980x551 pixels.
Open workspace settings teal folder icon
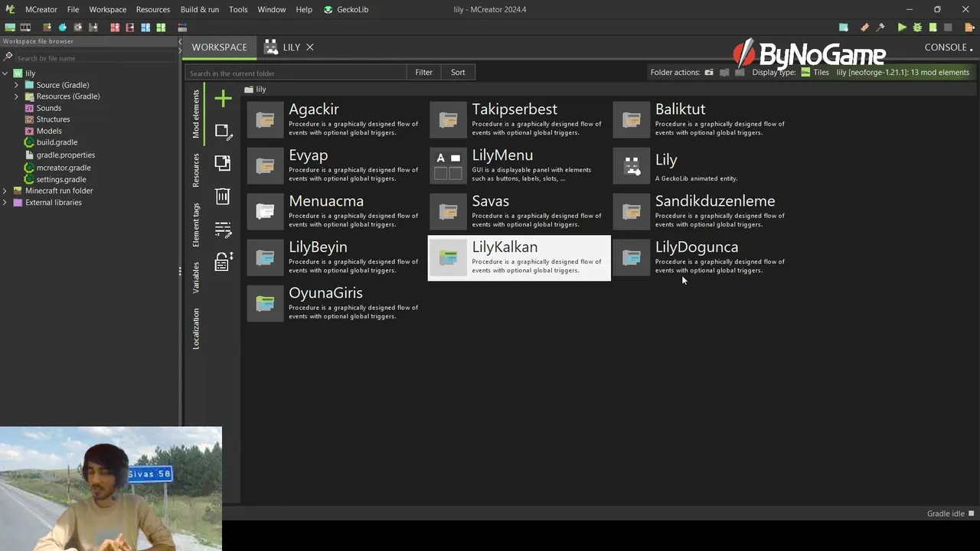tap(843, 28)
